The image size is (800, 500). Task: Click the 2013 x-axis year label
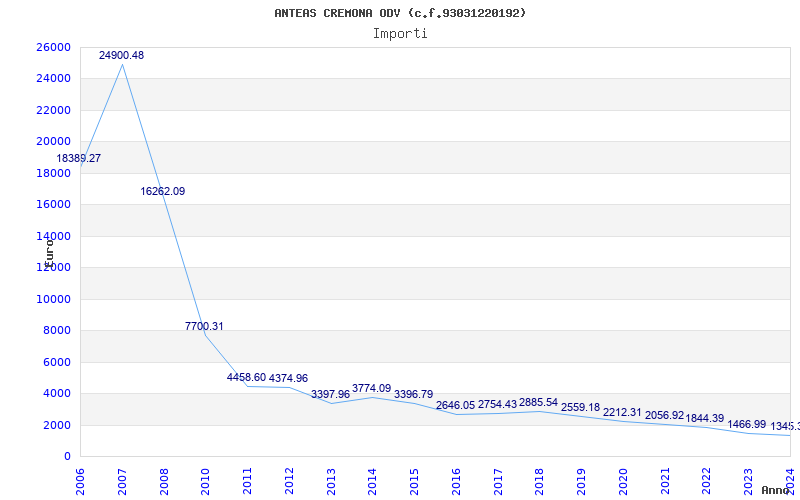click(x=331, y=482)
